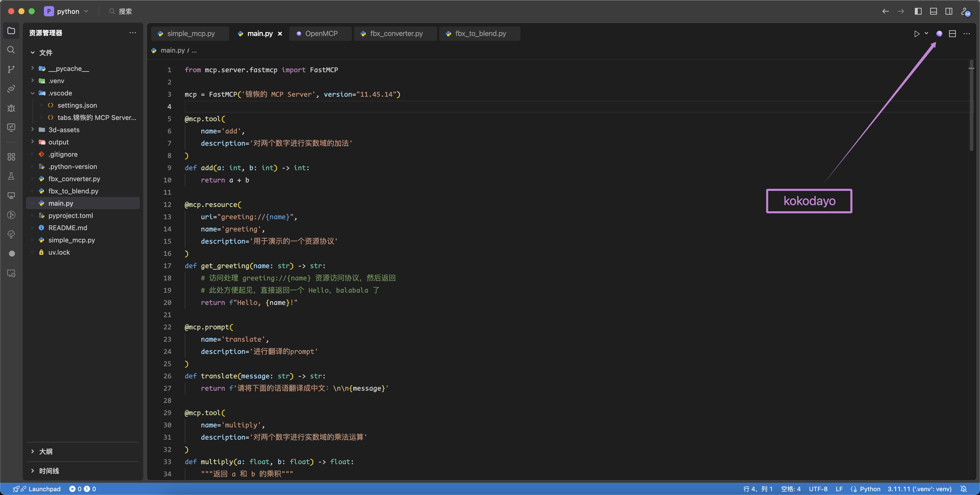The image size is (980, 495).
Task: Switch to the OpenMCP tab
Action: [x=321, y=33]
